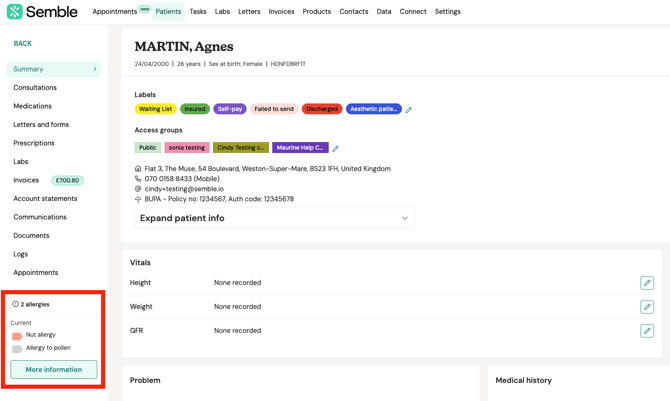Open the Patients menu tab
The width and height of the screenshot is (670, 401).
click(x=168, y=12)
